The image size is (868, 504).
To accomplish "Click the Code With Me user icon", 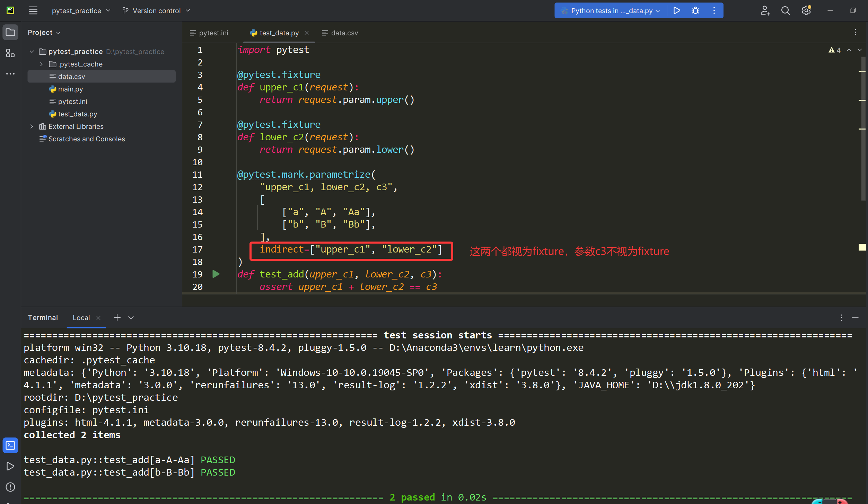I will coord(765,11).
